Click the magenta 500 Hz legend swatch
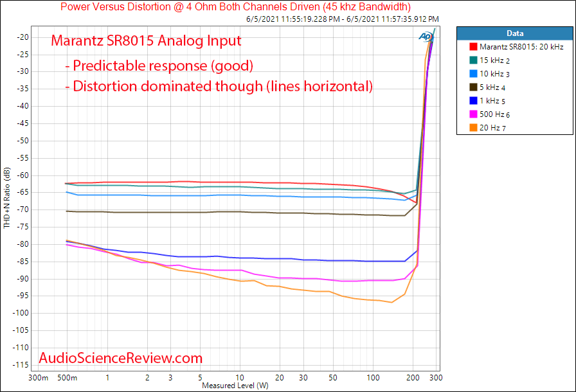This screenshot has height=392, width=576. pyautogui.click(x=473, y=114)
